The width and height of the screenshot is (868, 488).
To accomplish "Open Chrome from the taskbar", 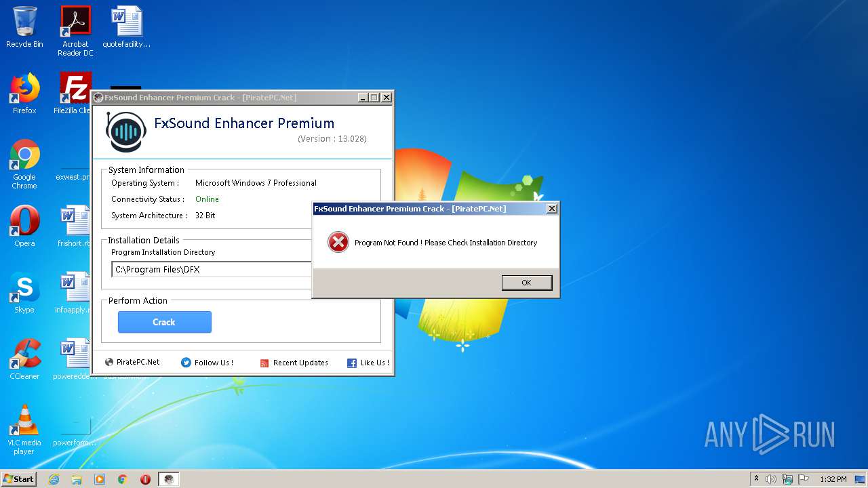I will (x=123, y=479).
